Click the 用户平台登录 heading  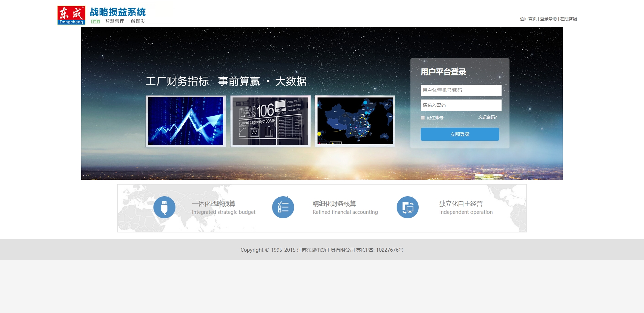(443, 72)
